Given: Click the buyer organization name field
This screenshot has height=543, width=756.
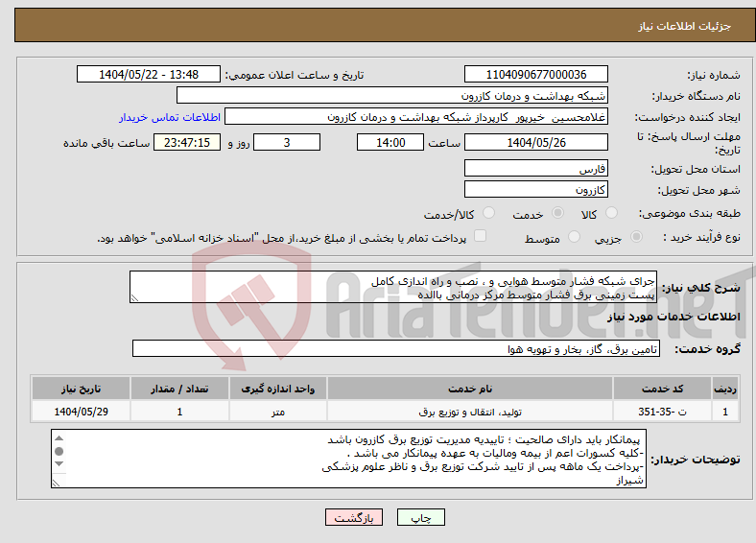Looking at the screenshot, I should tap(392, 96).
